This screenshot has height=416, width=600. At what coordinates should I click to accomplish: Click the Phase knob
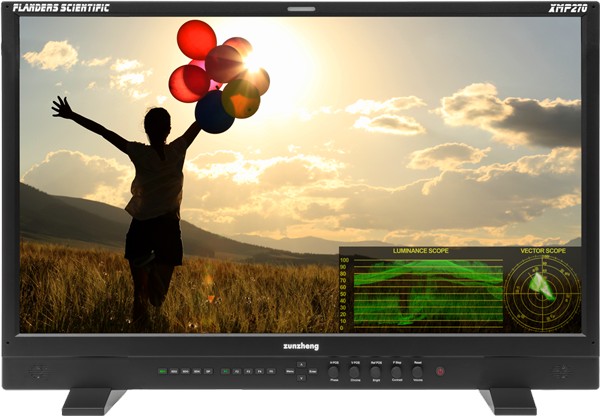pyautogui.click(x=334, y=372)
